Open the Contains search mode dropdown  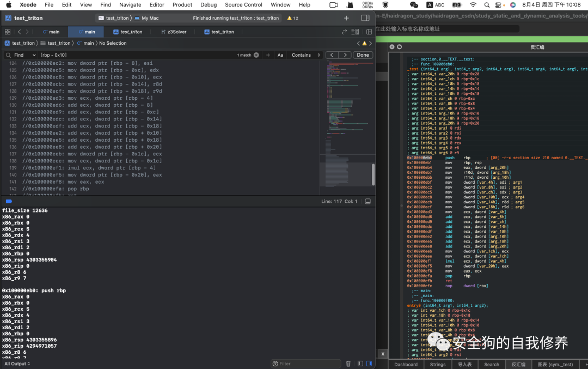point(304,55)
